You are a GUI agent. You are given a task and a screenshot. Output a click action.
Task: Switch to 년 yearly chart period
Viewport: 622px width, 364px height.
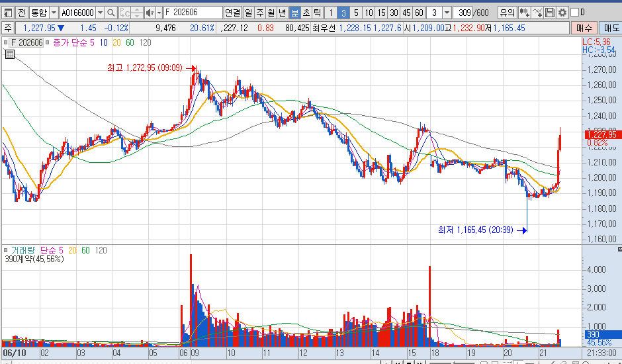(283, 13)
